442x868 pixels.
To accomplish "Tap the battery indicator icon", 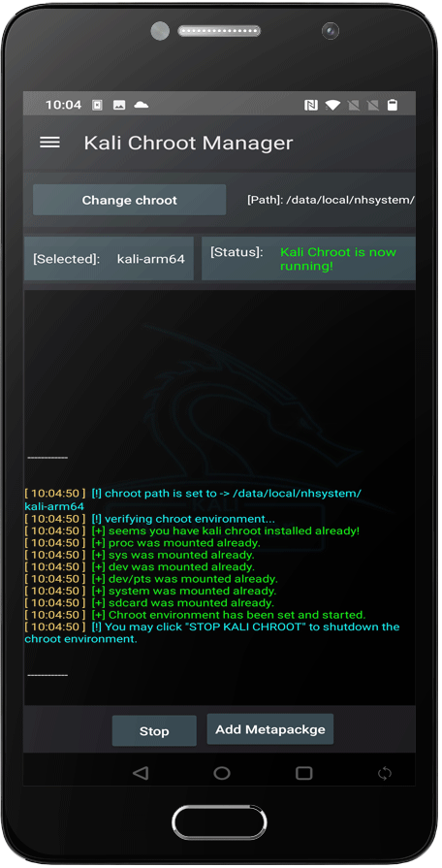I will click(x=393, y=105).
